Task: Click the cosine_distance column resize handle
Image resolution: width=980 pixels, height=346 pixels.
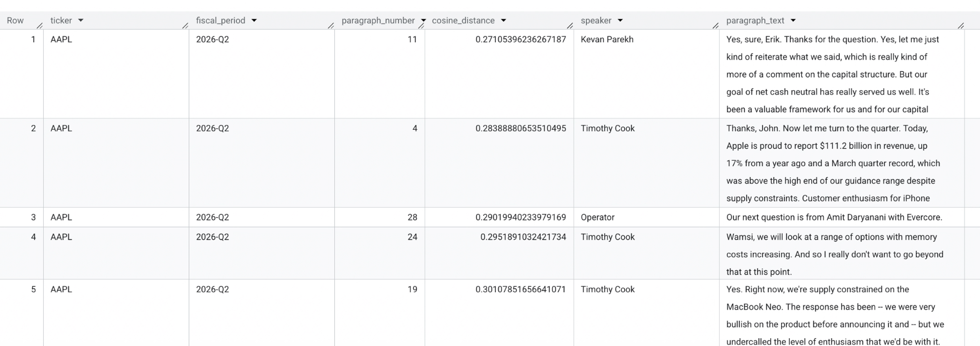Action: [570, 25]
